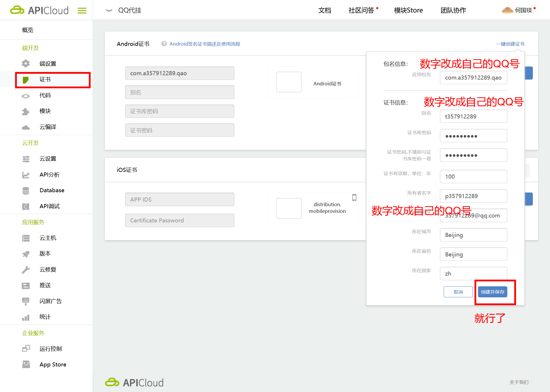Open 团队协作 in top navigation
This screenshot has height=392, width=550.
coord(453,10)
